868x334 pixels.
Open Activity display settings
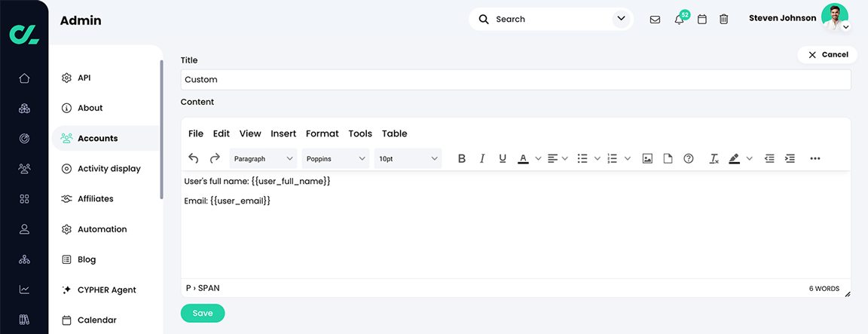click(105, 168)
